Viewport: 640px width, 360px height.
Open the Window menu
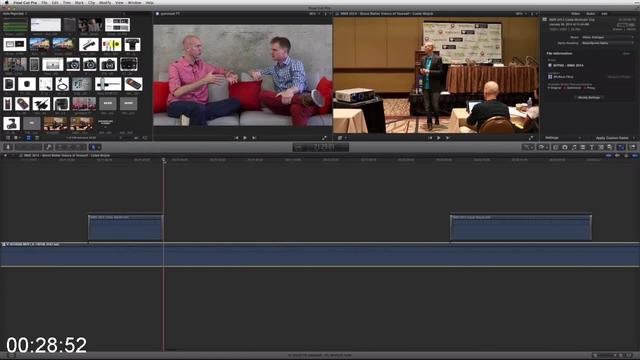point(135,2)
